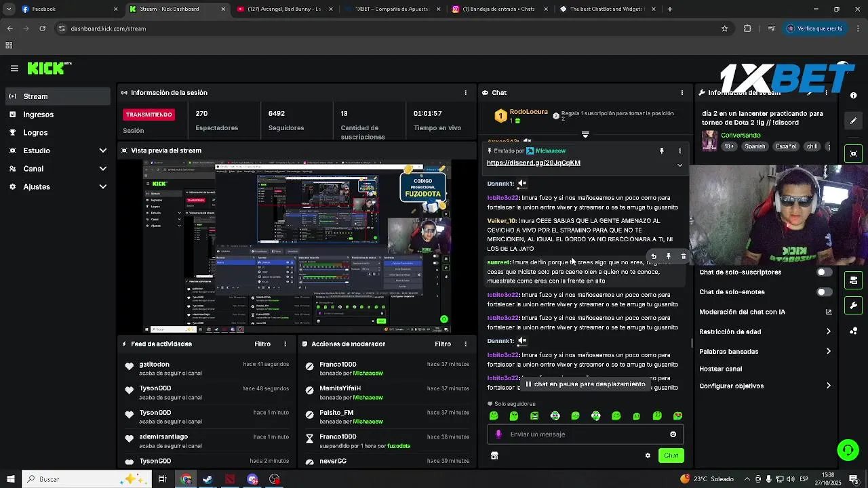This screenshot has height=488, width=868.
Task: Click the browser reload button
Action: coord(42,28)
